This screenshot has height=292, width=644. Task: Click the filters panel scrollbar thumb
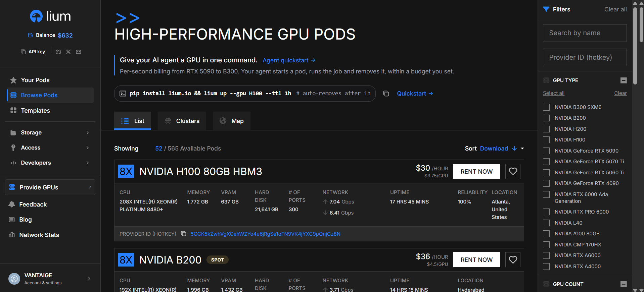coord(635,46)
